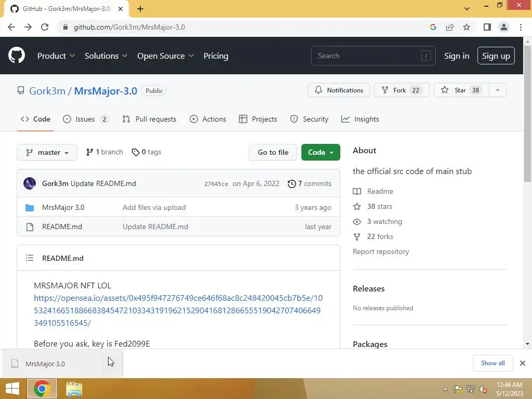Click the MrsMajor 3.0 folder icon

pos(30,207)
